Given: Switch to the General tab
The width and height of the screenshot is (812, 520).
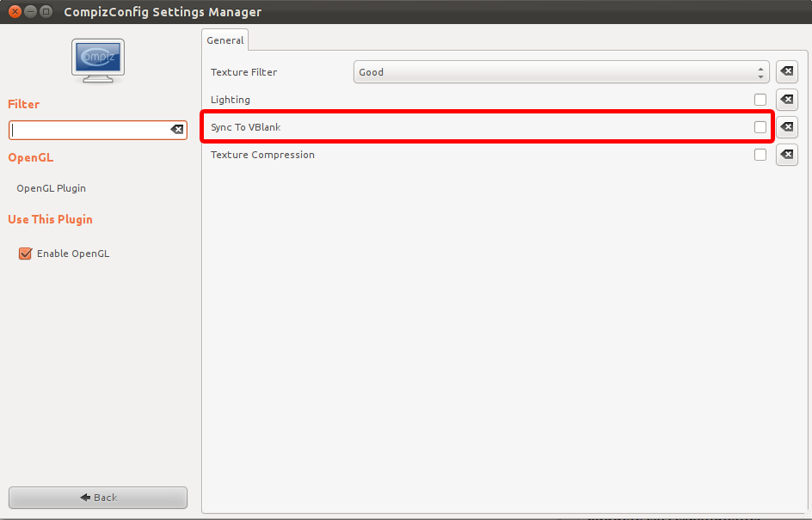Looking at the screenshot, I should point(225,40).
